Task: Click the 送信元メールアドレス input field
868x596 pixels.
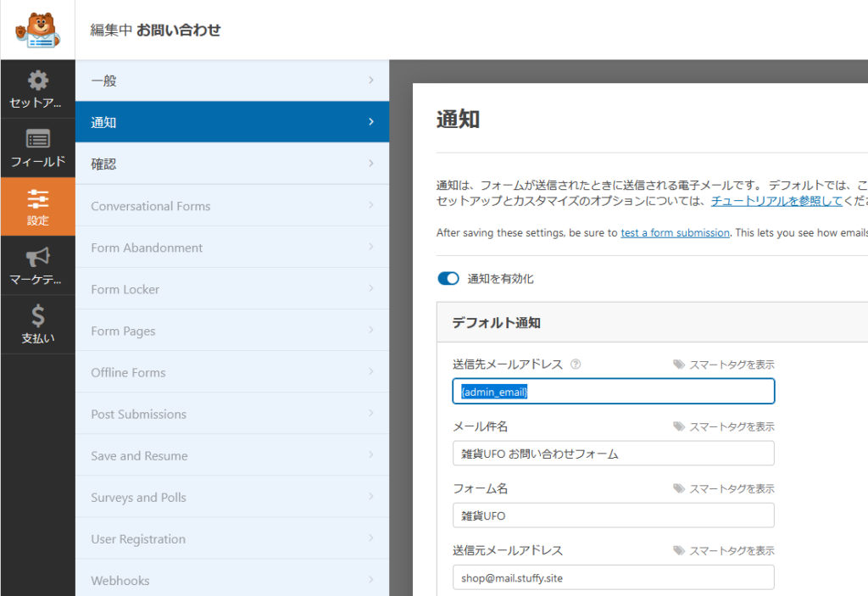Action: click(613, 577)
